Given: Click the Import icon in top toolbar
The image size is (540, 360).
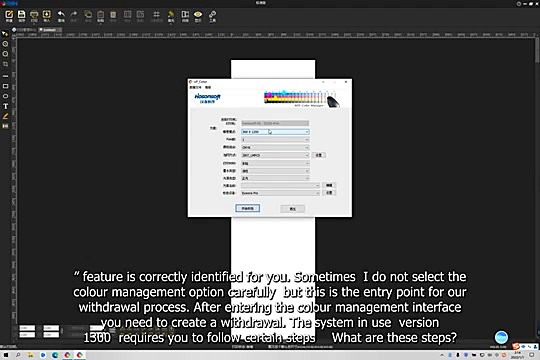Looking at the screenshot, I should pyautogui.click(x=46, y=16).
